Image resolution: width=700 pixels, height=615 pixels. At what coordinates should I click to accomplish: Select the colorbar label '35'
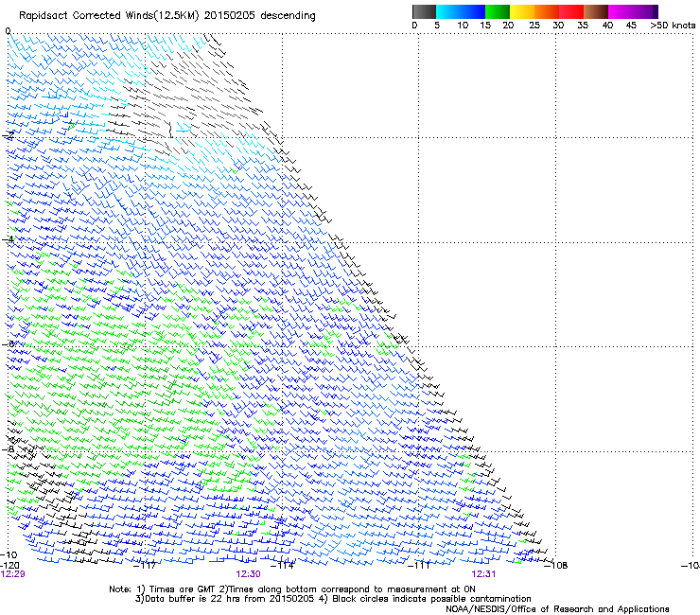tap(583, 26)
